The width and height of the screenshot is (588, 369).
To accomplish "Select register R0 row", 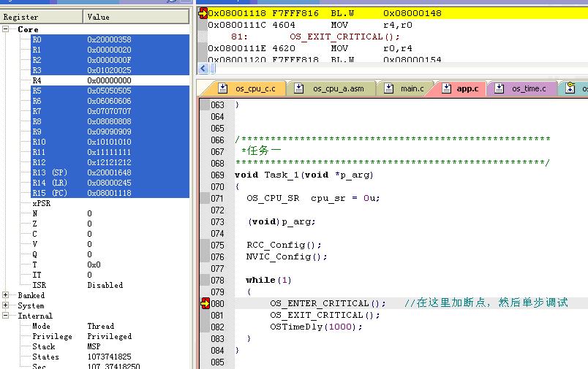I will pos(110,39).
